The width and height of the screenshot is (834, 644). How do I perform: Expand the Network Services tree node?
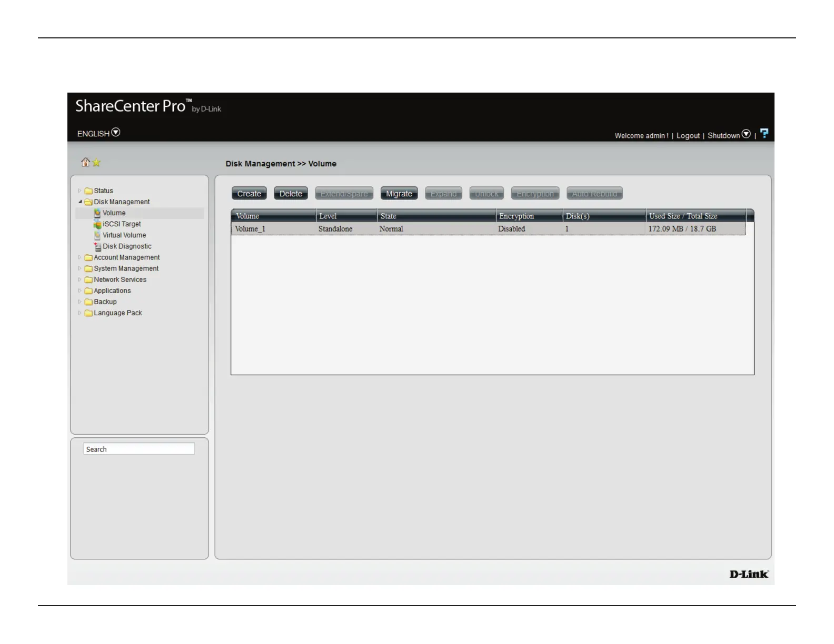point(80,279)
